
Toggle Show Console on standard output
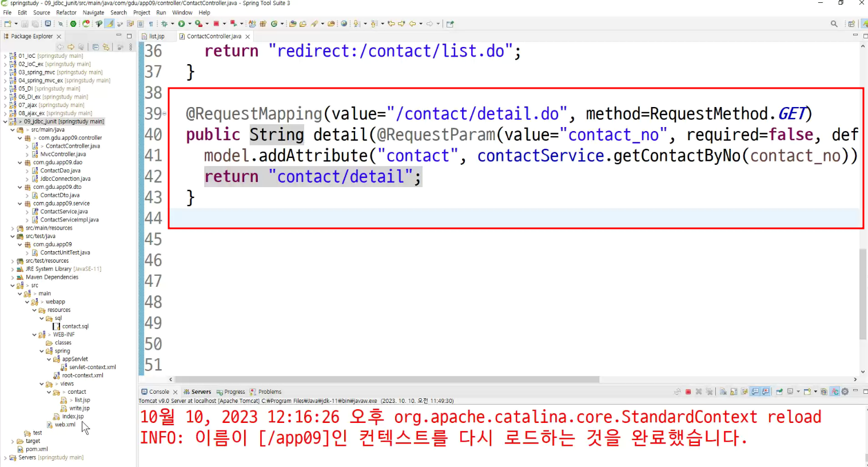click(755, 392)
